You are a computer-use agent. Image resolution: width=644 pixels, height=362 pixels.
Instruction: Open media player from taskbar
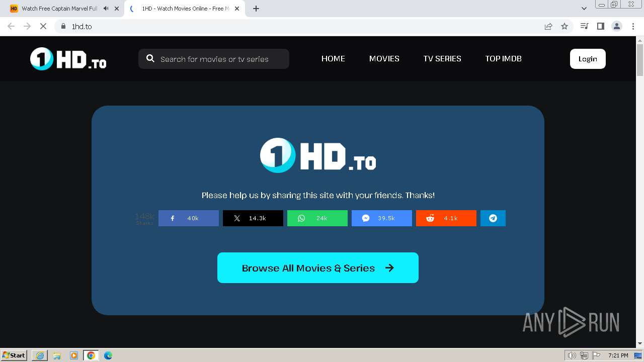(x=74, y=355)
